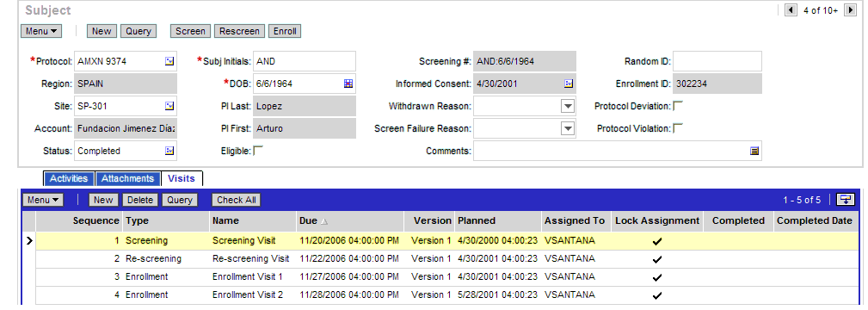Click the Screen button
868x310 pixels.
point(190,31)
